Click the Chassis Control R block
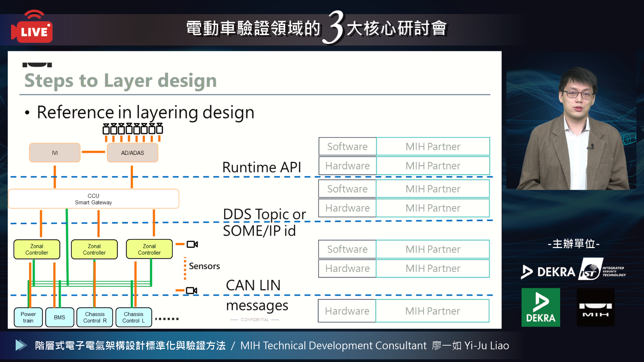Image resolution: width=644 pixels, height=362 pixels. [95, 317]
